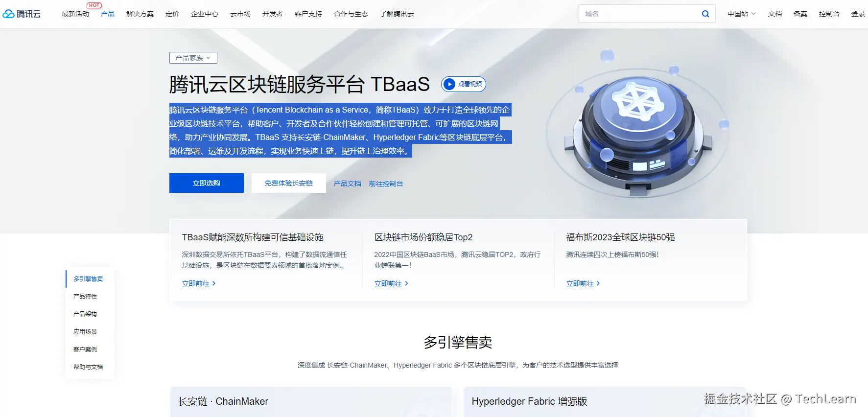Jump to 产品特性 in the side navigation

click(x=85, y=297)
